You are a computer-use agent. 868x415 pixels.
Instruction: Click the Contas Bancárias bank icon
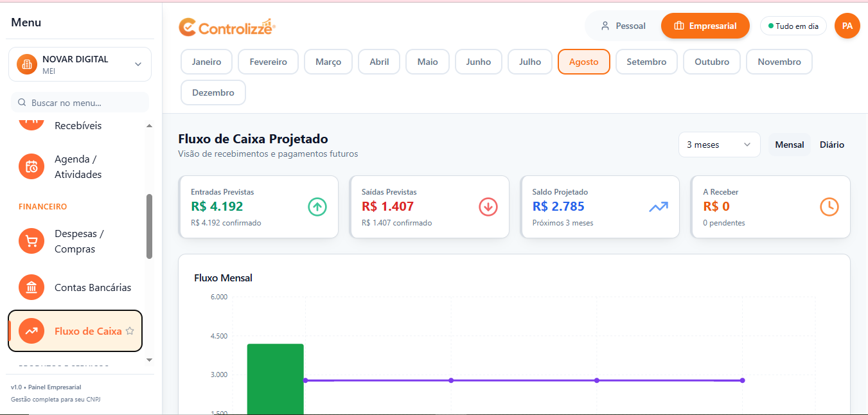[x=31, y=288]
